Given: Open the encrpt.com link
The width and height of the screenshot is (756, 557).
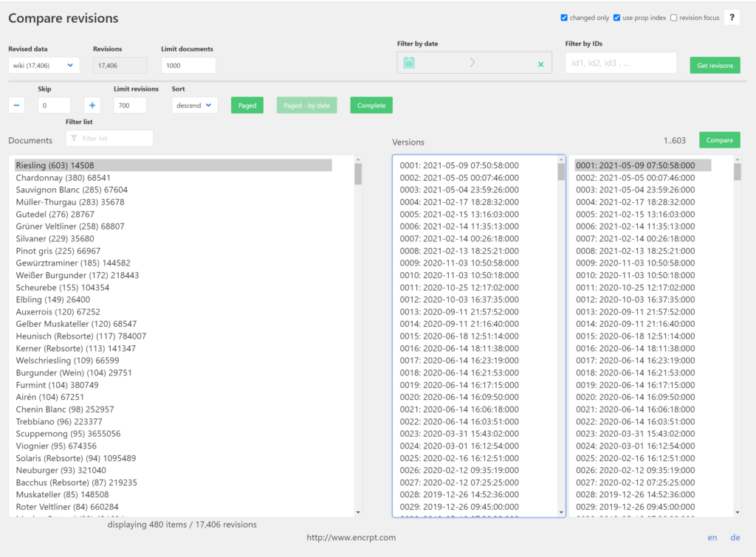Looking at the screenshot, I should pos(351,538).
